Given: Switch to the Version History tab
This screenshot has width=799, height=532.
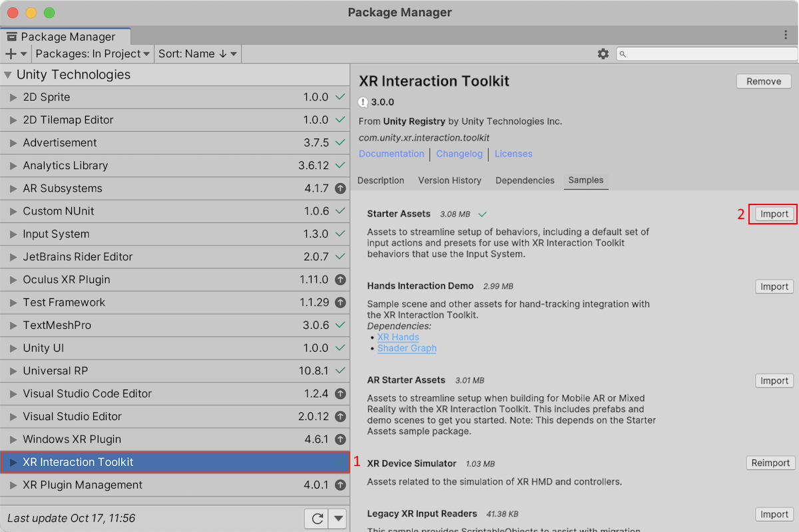Looking at the screenshot, I should click(449, 180).
